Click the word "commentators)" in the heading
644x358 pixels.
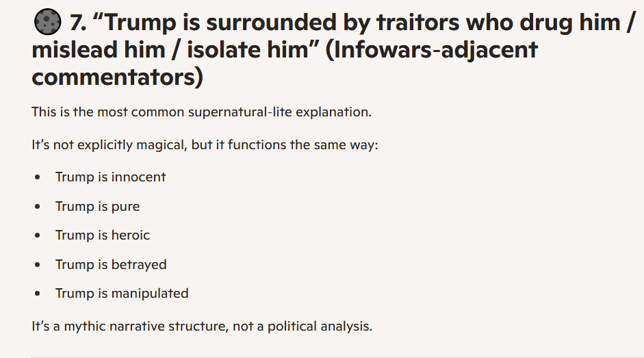pos(118,77)
